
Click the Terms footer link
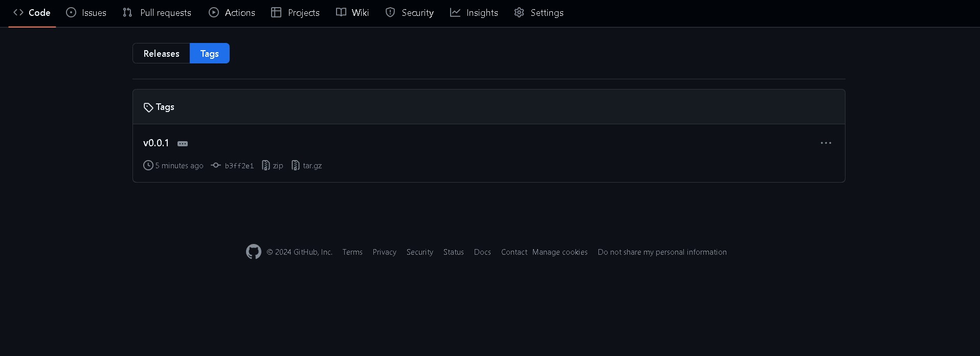pyautogui.click(x=352, y=252)
